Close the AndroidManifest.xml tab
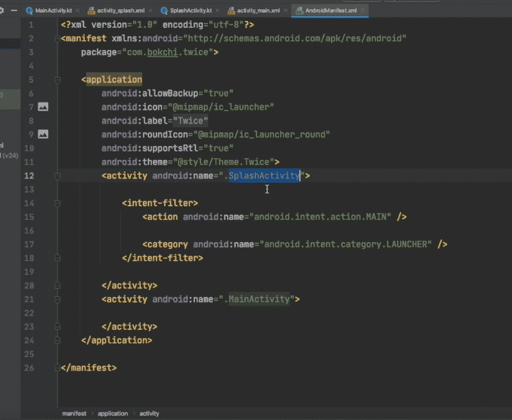Screen dimensions: 512x420 [364, 11]
